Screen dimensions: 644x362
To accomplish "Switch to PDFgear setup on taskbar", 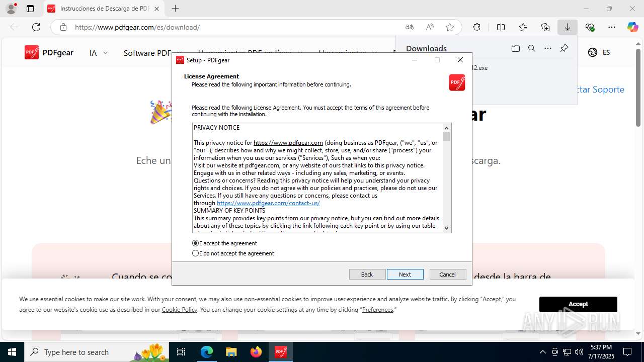I will (281, 352).
